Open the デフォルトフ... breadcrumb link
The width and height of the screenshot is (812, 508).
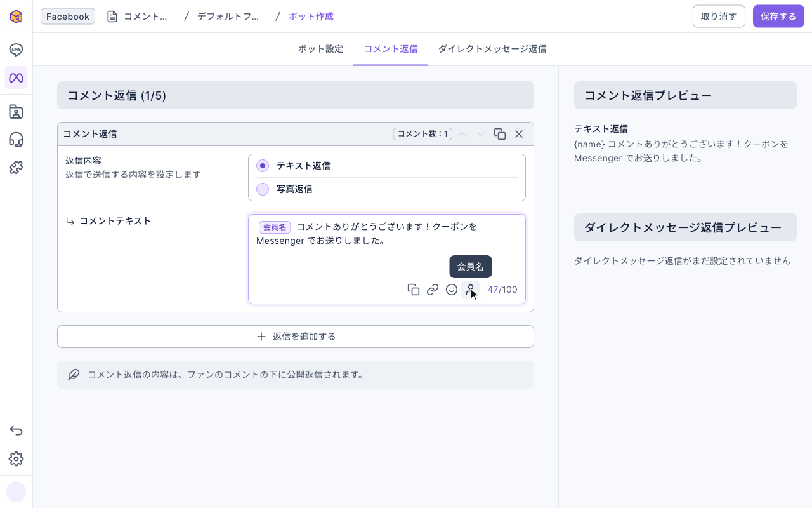(228, 17)
